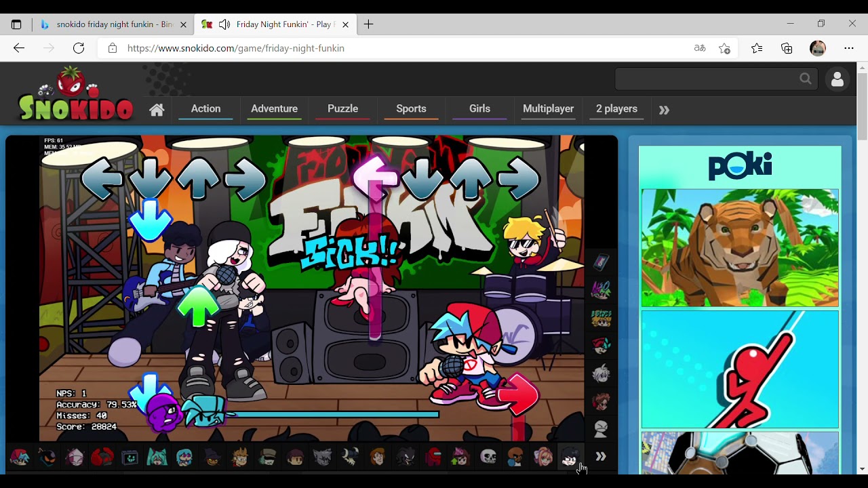Open a new browser tab
Image resolution: width=868 pixels, height=488 pixels.
click(x=368, y=24)
